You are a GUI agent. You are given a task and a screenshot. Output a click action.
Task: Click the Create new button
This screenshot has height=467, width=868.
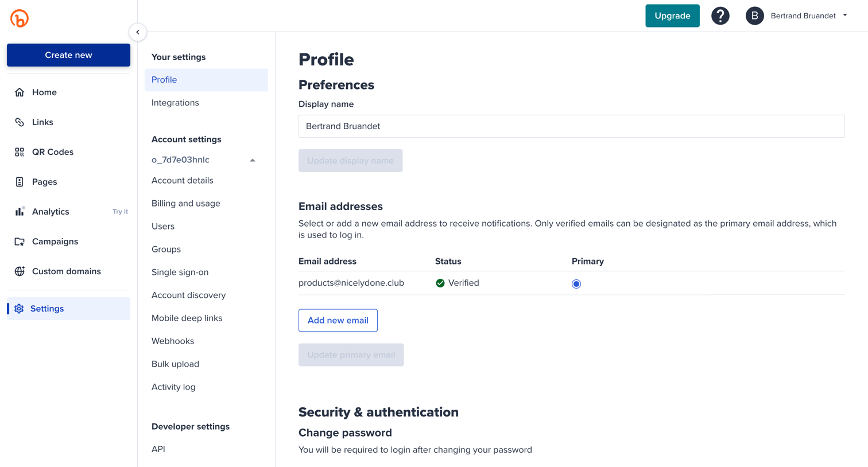(x=68, y=55)
